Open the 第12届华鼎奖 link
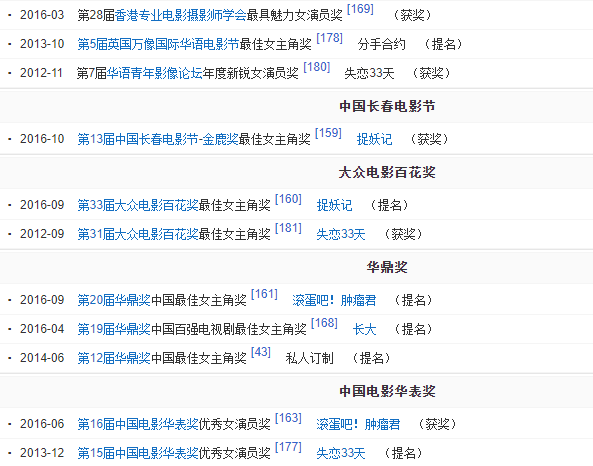 pyautogui.click(x=114, y=358)
